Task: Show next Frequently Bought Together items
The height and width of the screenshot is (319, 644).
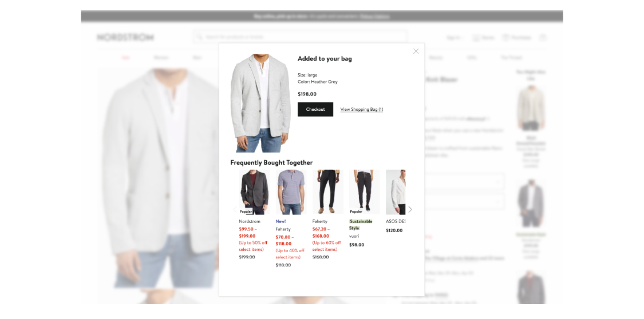Action: click(410, 210)
